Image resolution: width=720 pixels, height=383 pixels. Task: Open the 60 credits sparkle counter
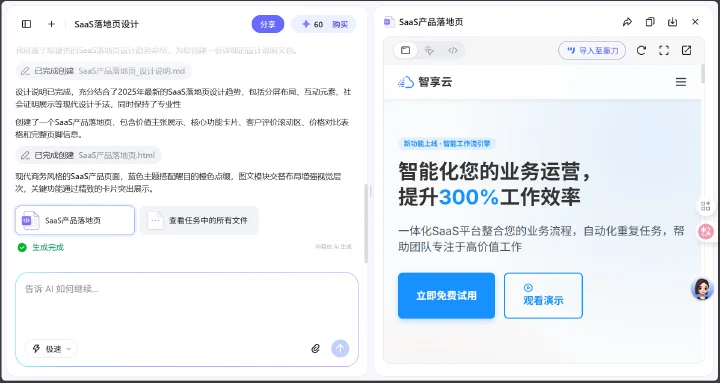[x=312, y=24]
